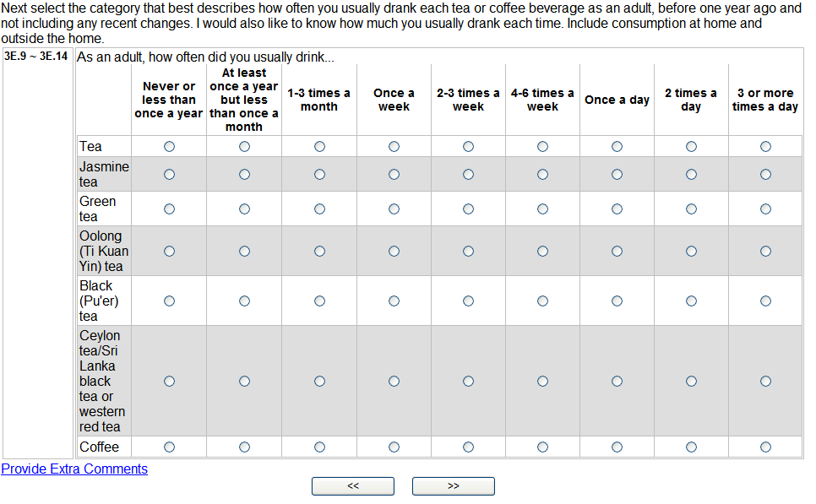Choose "Once a week" for Green tea

394,209
